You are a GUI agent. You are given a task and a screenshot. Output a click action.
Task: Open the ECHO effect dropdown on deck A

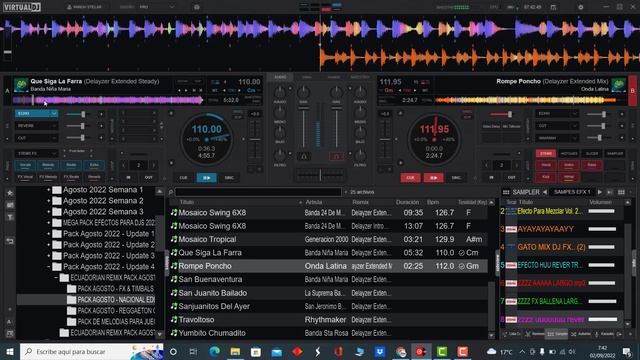(x=36, y=113)
